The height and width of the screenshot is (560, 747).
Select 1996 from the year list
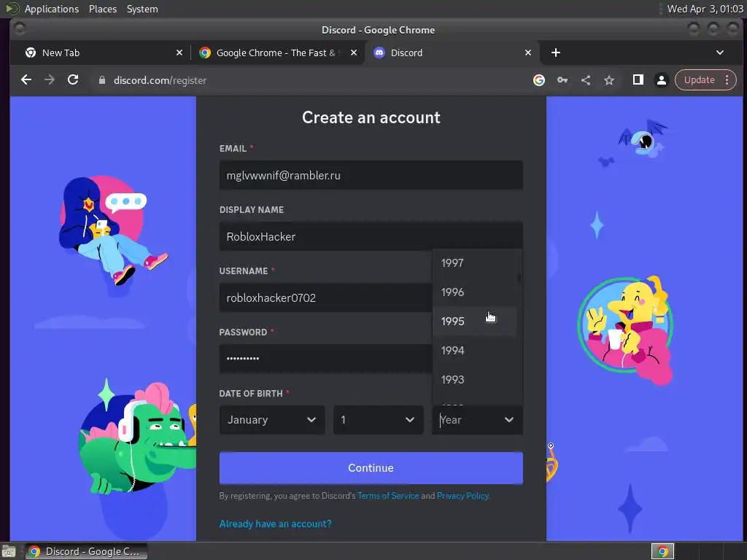tap(474, 292)
